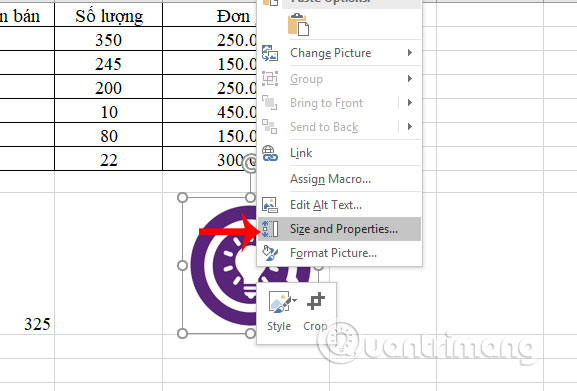
Task: Select the cell containing 200
Action: 109,87
